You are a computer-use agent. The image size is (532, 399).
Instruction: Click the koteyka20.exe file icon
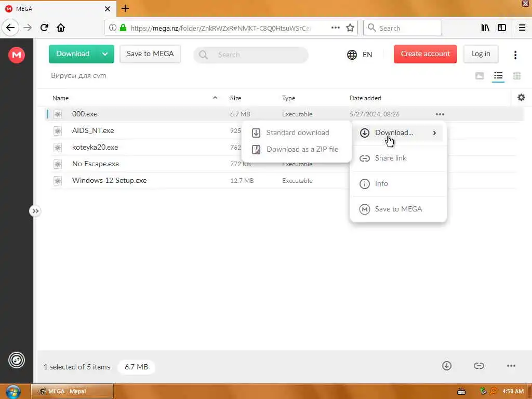pyautogui.click(x=57, y=148)
